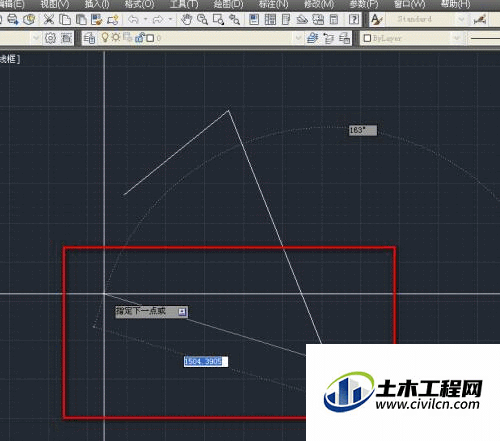Screen dimensions: 500x441
Task: Open the 窗口(W) menu
Action: (x=410, y=4)
